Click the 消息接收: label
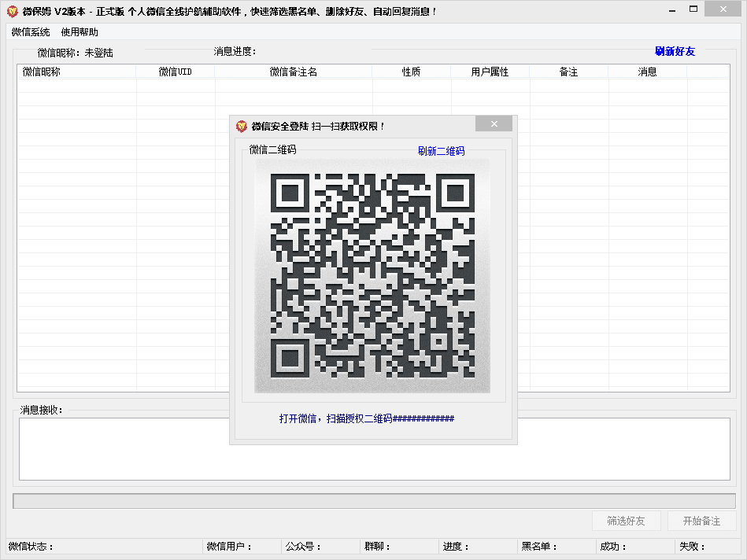 (41, 410)
